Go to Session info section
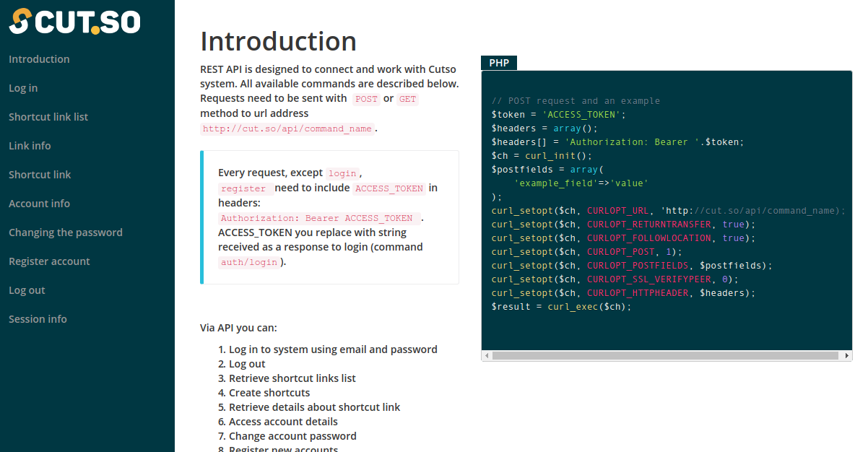This screenshot has width=868, height=452. pos(38,319)
